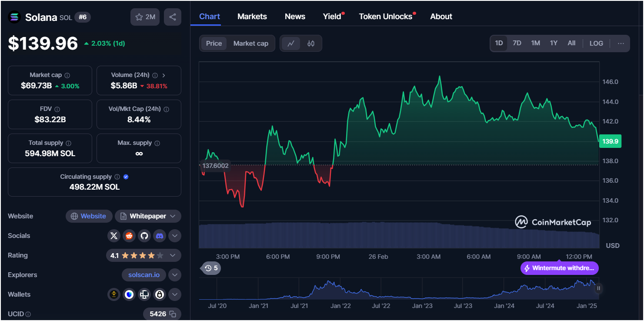
Task: Click the Volume (24h) info icon
Action: (x=155, y=75)
